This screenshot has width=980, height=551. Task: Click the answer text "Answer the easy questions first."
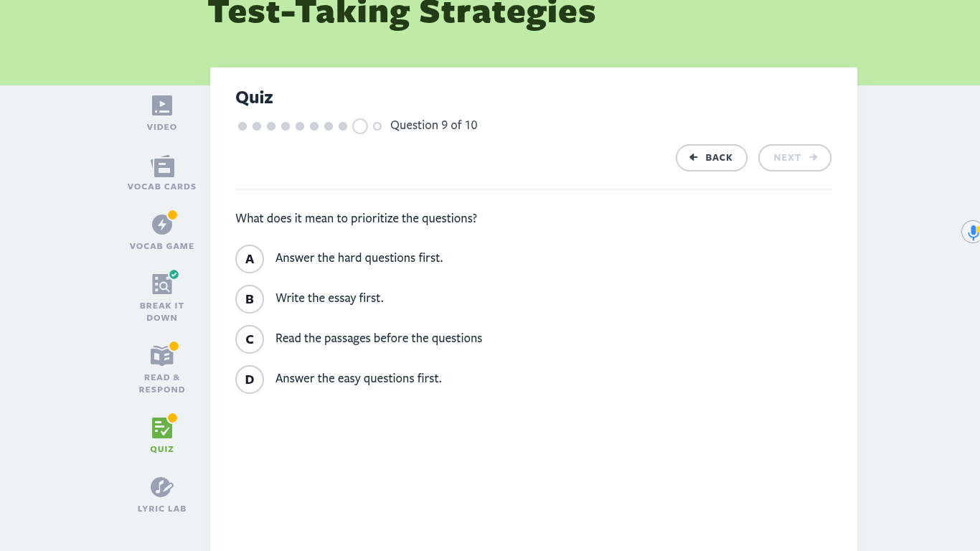359,378
